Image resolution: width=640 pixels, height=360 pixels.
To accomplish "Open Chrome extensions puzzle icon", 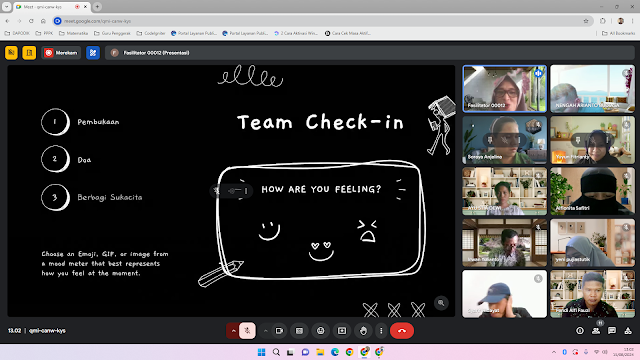I will click(x=603, y=21).
